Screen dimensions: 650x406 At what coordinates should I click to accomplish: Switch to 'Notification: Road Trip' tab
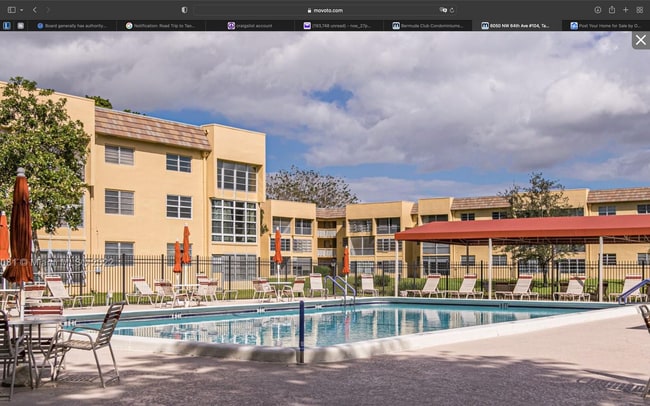pos(161,26)
